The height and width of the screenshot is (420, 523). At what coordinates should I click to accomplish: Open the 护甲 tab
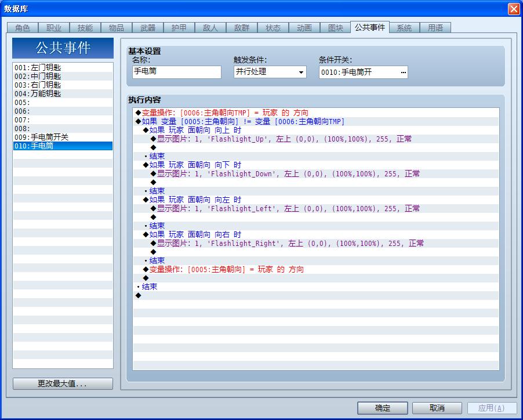coord(179,28)
